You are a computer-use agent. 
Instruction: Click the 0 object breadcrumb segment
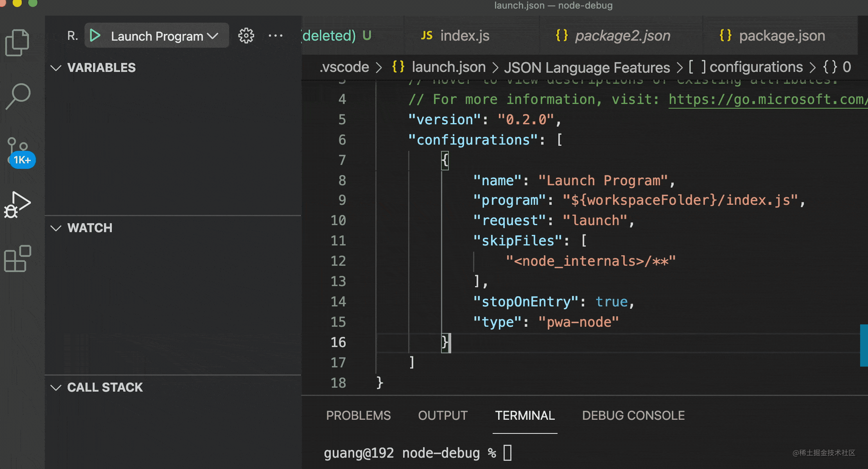tap(837, 67)
